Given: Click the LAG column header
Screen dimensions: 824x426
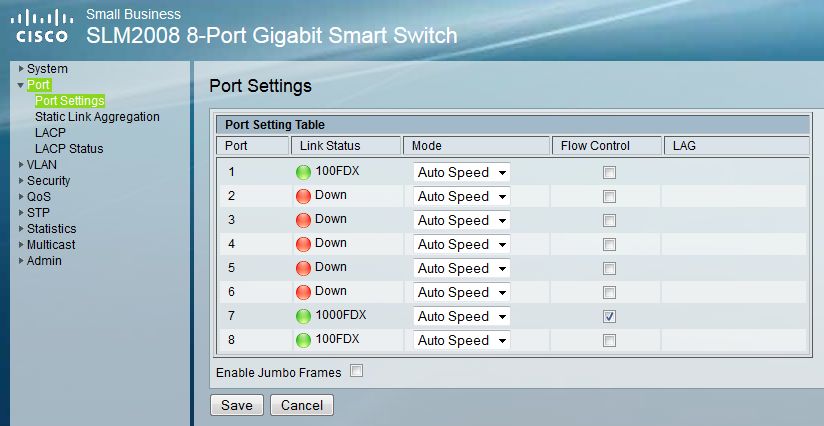Looking at the screenshot, I should 737,146.
